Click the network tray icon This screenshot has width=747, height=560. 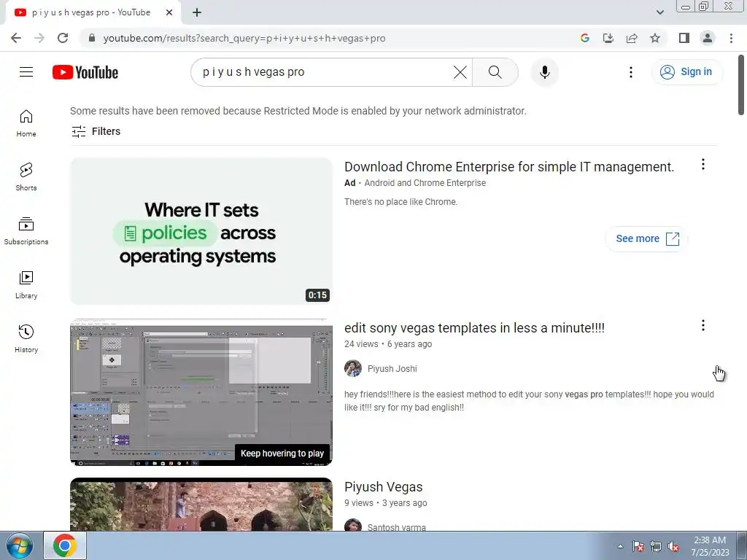point(656,547)
